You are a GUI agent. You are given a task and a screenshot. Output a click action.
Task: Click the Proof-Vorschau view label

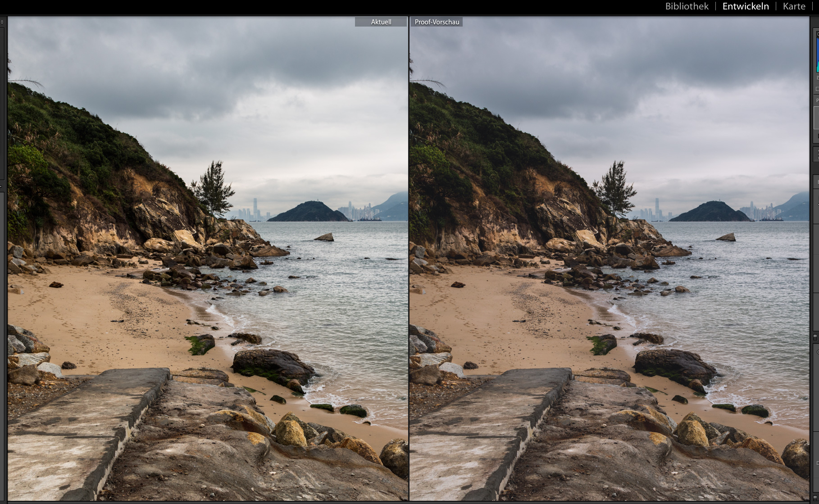tap(437, 22)
